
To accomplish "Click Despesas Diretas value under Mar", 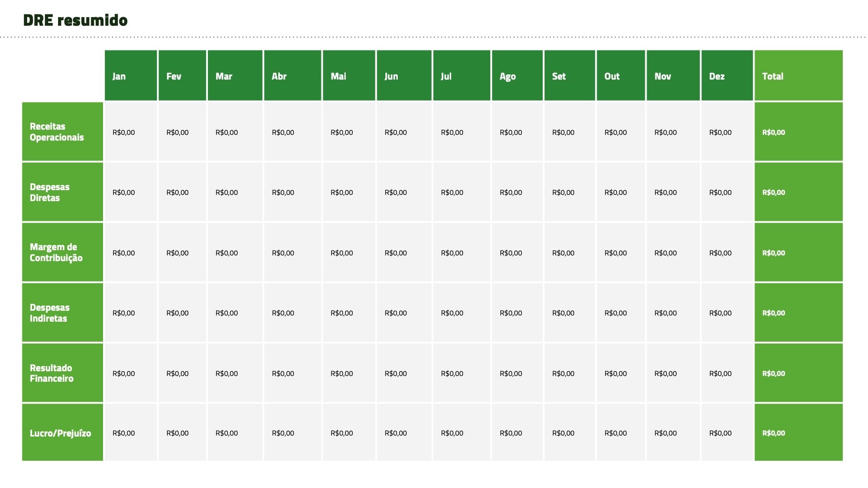I will (227, 193).
